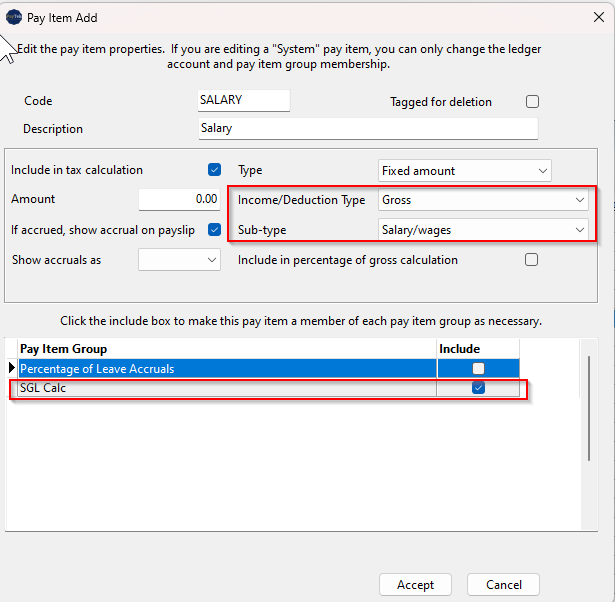Click the Code field containing SALARY
The height and width of the screenshot is (602, 615).
244,100
